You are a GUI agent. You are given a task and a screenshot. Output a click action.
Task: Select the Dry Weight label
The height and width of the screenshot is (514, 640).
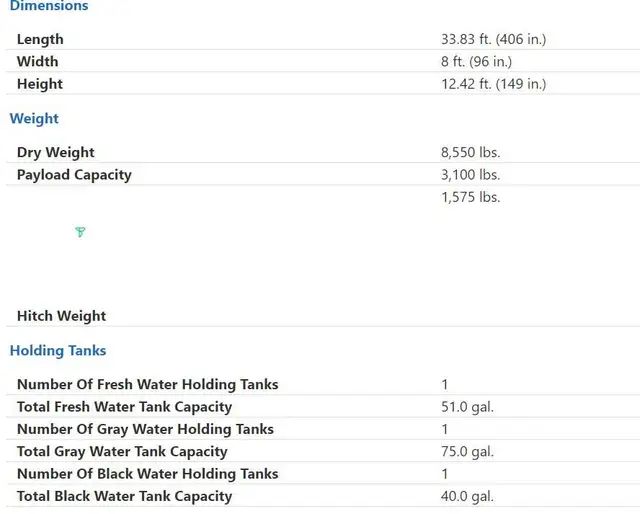tap(56, 152)
